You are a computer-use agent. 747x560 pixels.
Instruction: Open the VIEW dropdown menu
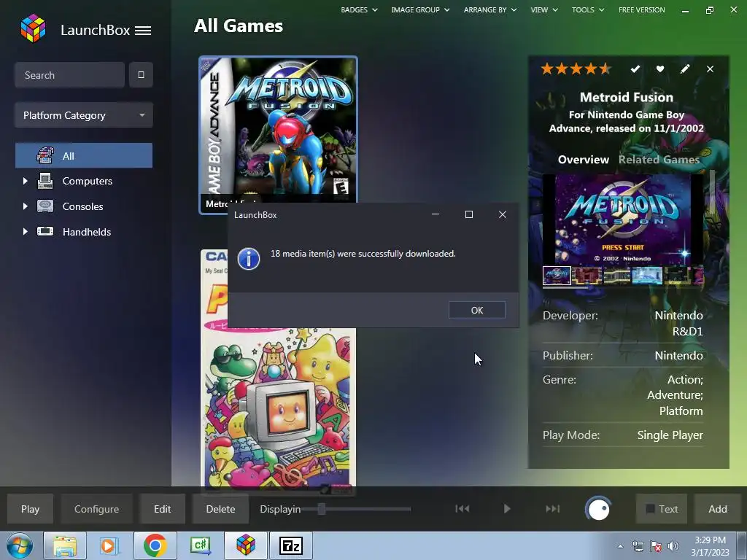[544, 9]
